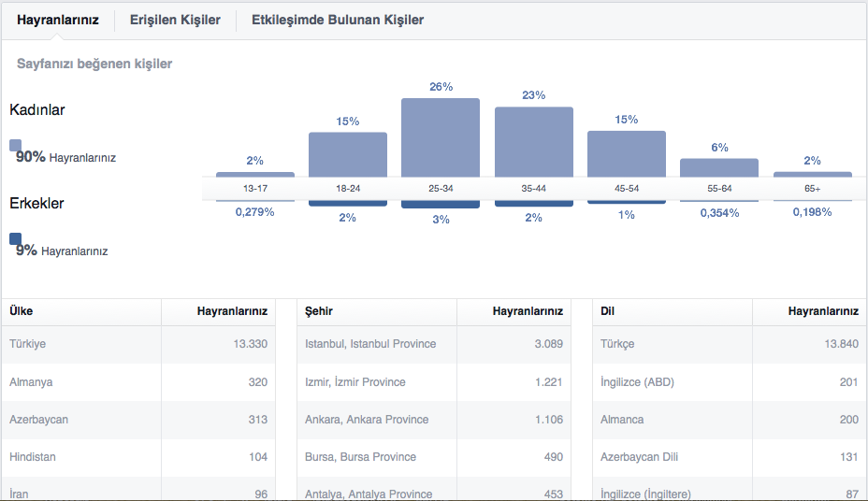
Task: Open Etkileşimde Bulunan Kişiler tab
Action: 338,20
